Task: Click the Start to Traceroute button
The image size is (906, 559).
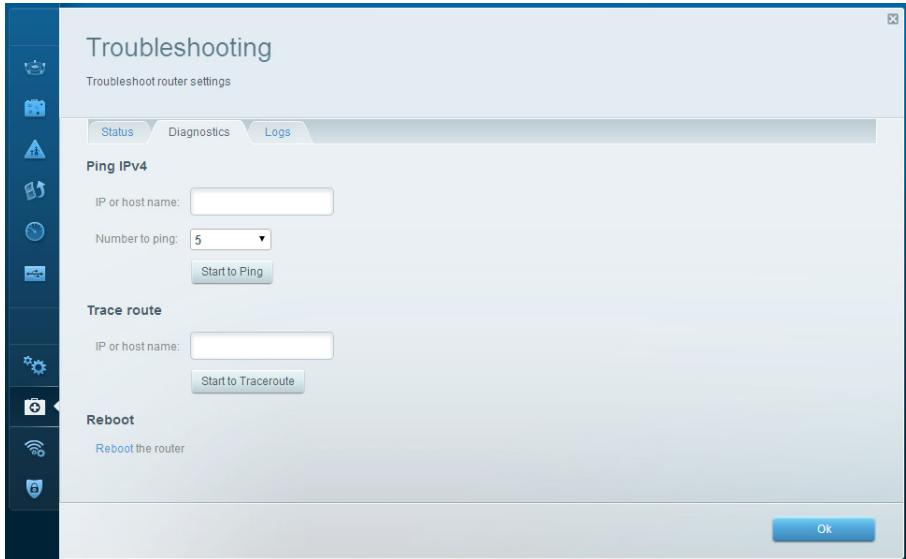Action: coord(248,382)
